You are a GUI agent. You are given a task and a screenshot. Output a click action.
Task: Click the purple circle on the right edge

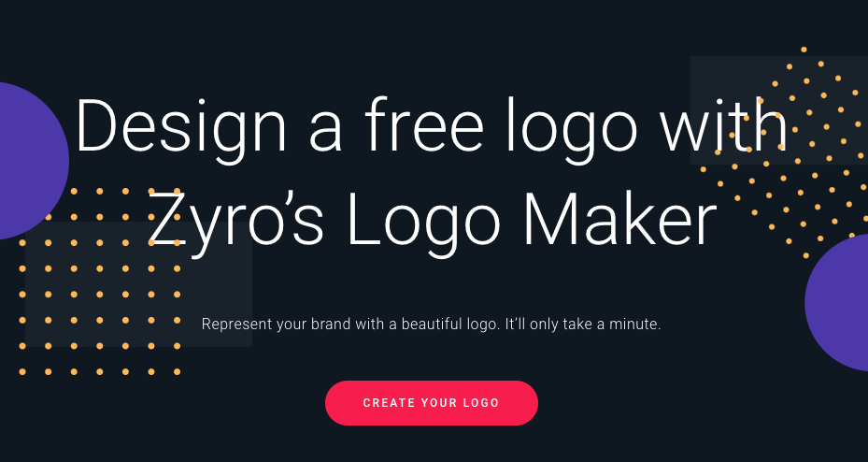(x=837, y=302)
